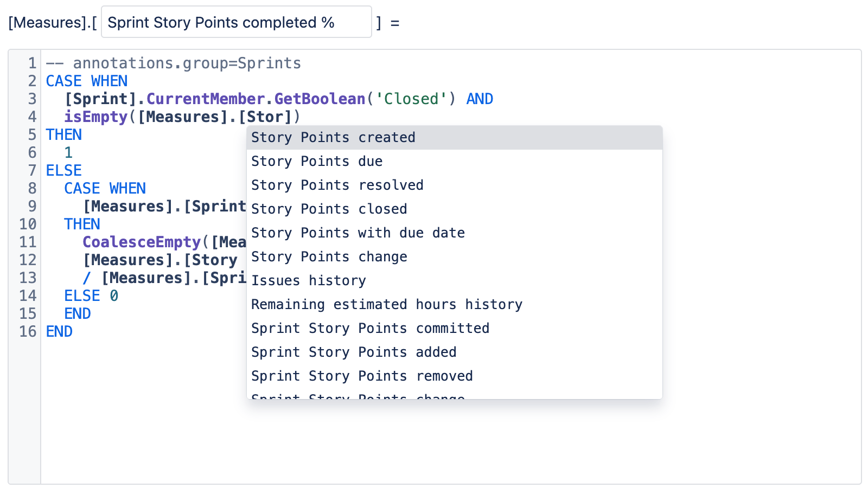Select 'Issues history' in autocomplete list
Screen dimensions: 868x488
tap(455, 281)
